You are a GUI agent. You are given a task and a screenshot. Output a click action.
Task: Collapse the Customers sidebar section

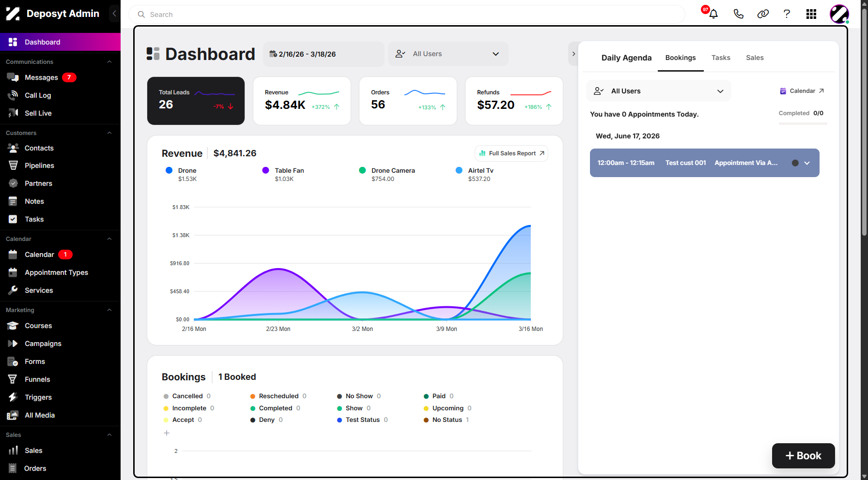109,133
